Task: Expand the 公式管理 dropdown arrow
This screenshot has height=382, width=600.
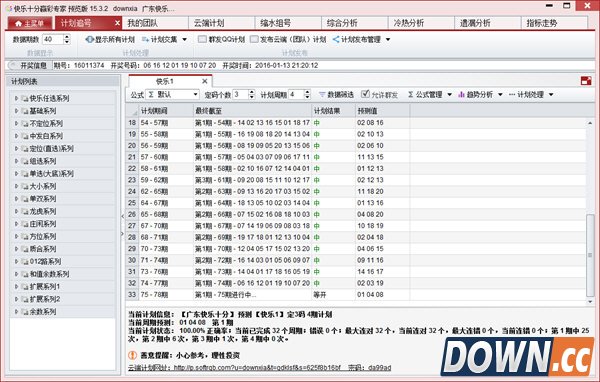Action: click(450, 95)
